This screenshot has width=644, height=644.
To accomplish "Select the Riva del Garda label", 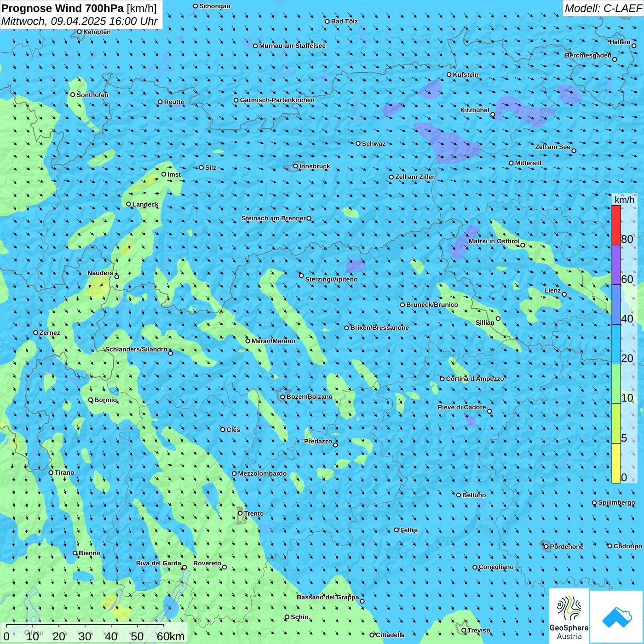I will (158, 563).
